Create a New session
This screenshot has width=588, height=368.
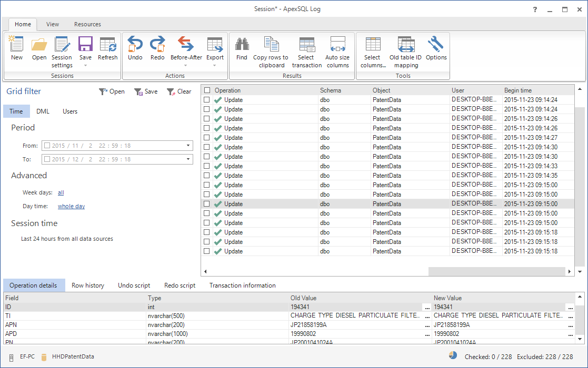[x=16, y=48]
